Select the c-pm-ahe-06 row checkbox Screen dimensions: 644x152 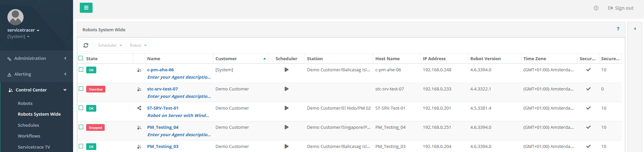click(x=81, y=70)
